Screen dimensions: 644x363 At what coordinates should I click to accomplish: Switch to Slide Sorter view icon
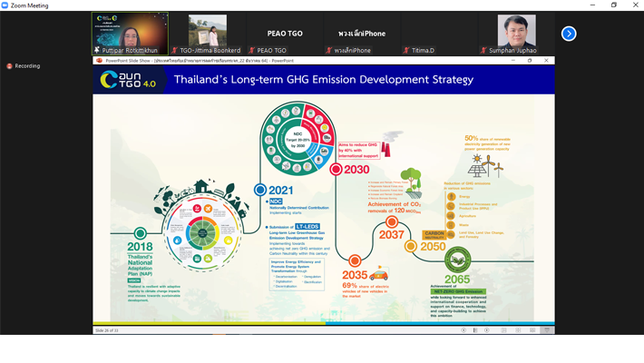517,330
